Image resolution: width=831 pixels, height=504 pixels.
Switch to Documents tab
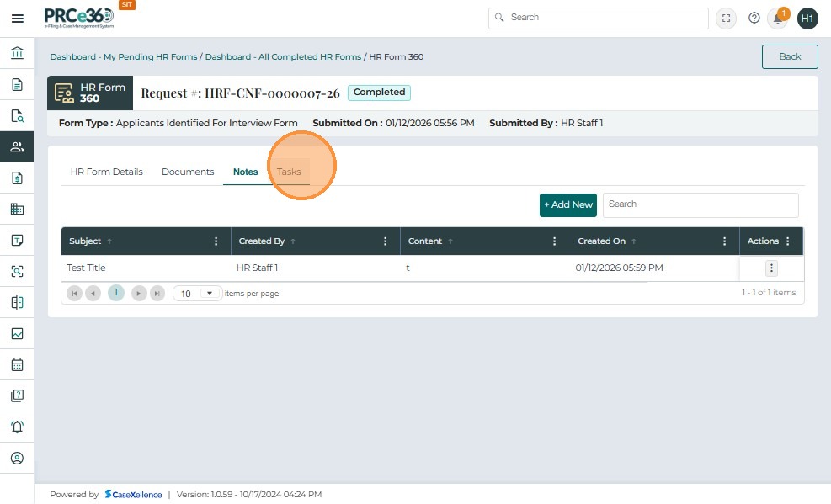coord(188,172)
